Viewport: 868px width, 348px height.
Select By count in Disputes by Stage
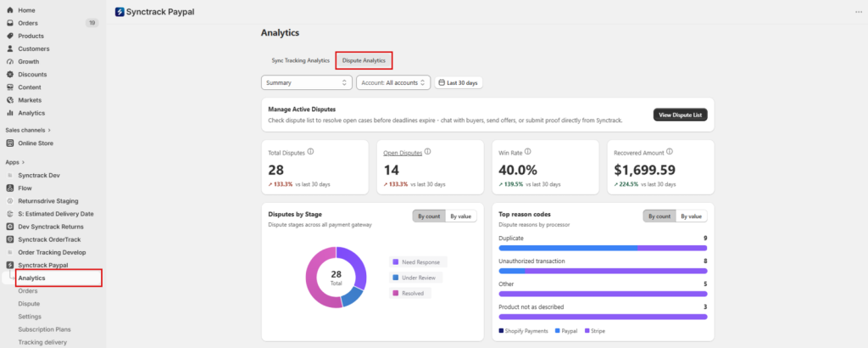428,216
